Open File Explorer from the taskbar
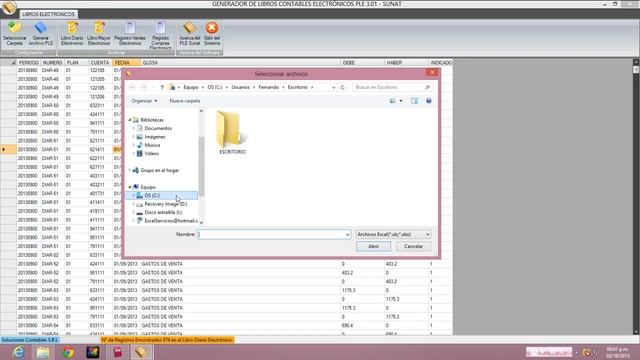The image size is (640, 360). coord(43,352)
